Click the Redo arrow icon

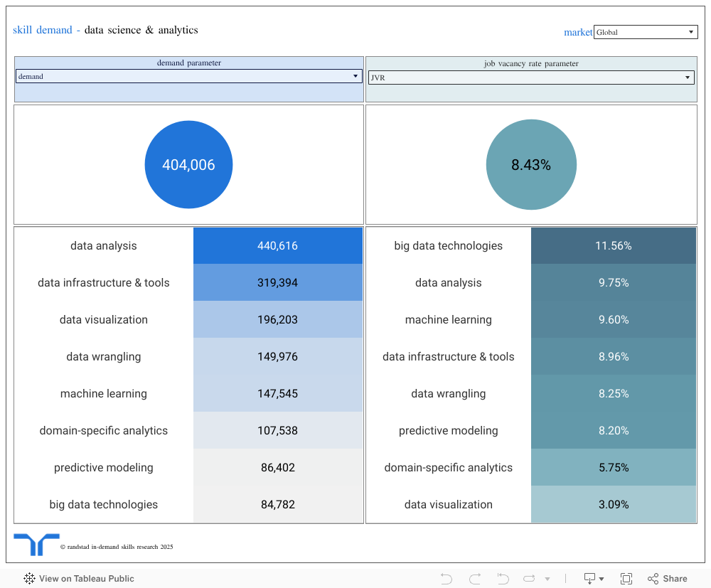coord(475,579)
